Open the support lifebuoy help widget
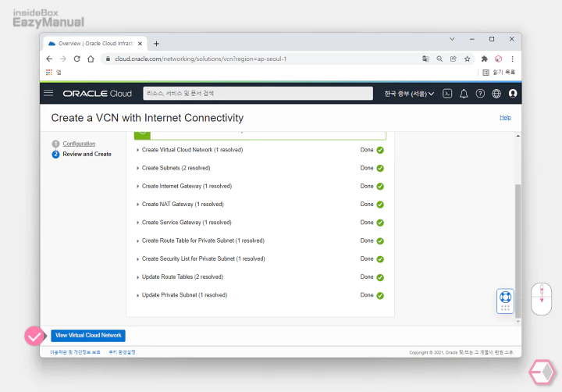This screenshot has height=392, width=562. 505,298
